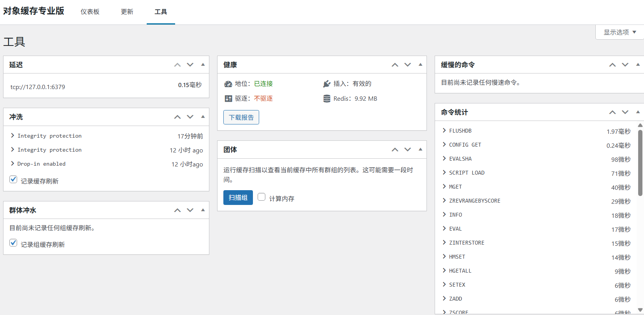Move the 冲洗 panel down
This screenshot has width=644, height=315.
pyautogui.click(x=190, y=117)
